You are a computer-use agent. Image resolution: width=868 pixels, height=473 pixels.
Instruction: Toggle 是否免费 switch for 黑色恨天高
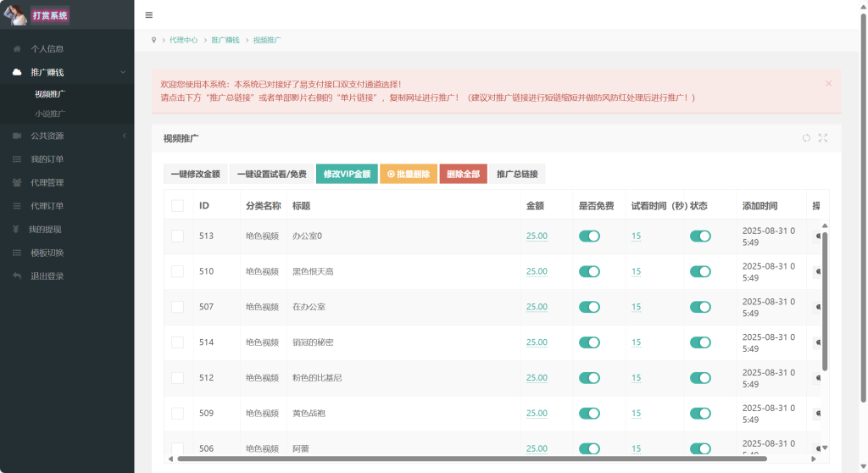590,271
